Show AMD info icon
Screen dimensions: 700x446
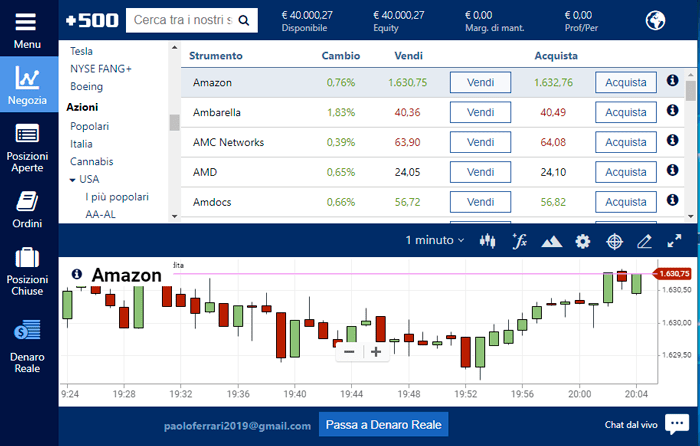click(672, 170)
